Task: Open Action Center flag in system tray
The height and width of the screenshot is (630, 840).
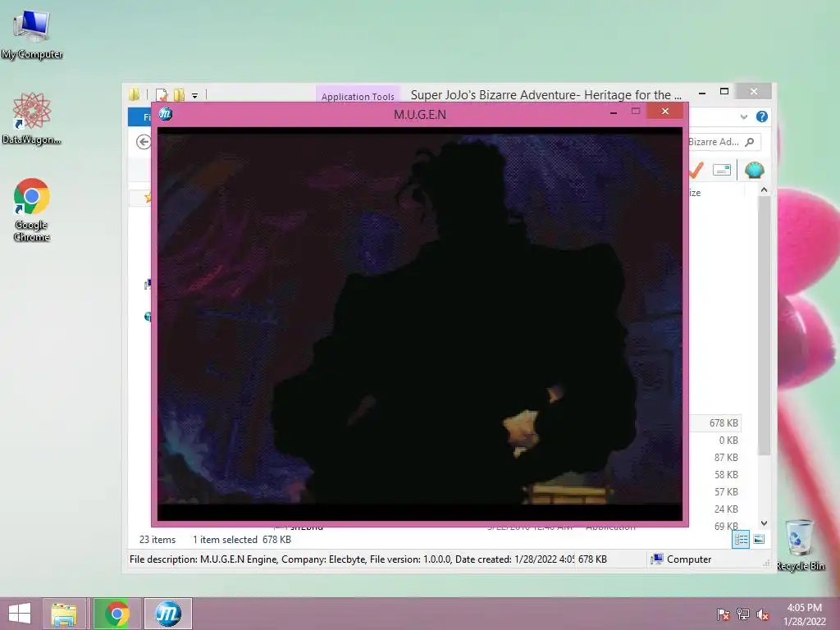Action: 723,614
